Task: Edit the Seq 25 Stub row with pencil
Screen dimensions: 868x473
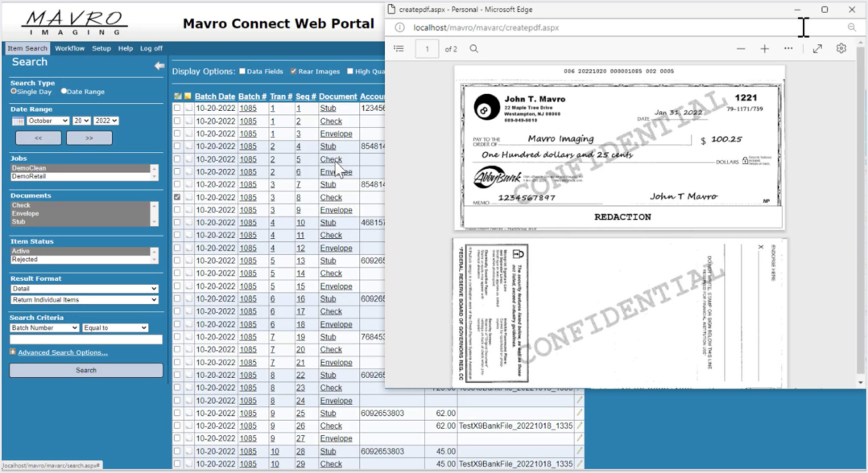Action: click(579, 413)
